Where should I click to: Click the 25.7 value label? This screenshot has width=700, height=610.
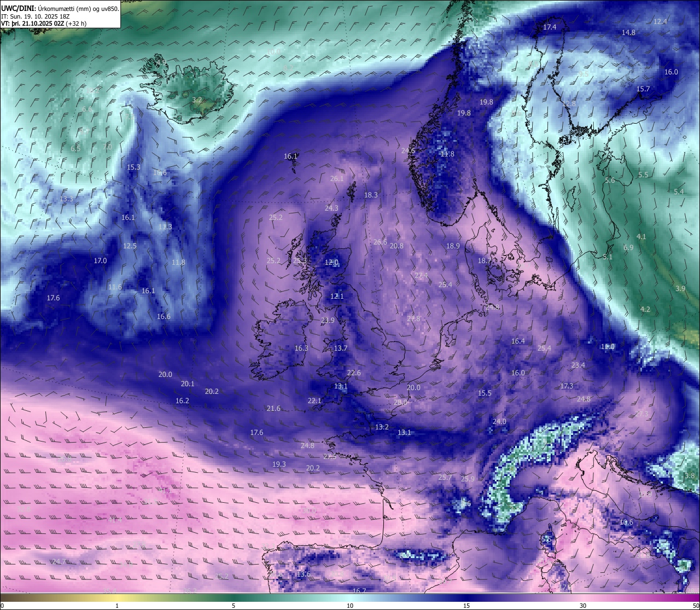click(x=445, y=478)
